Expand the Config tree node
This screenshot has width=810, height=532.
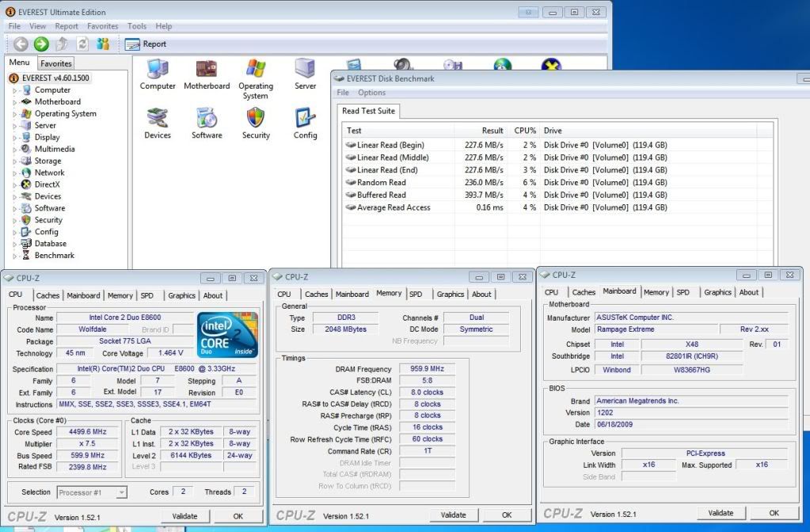[14, 233]
